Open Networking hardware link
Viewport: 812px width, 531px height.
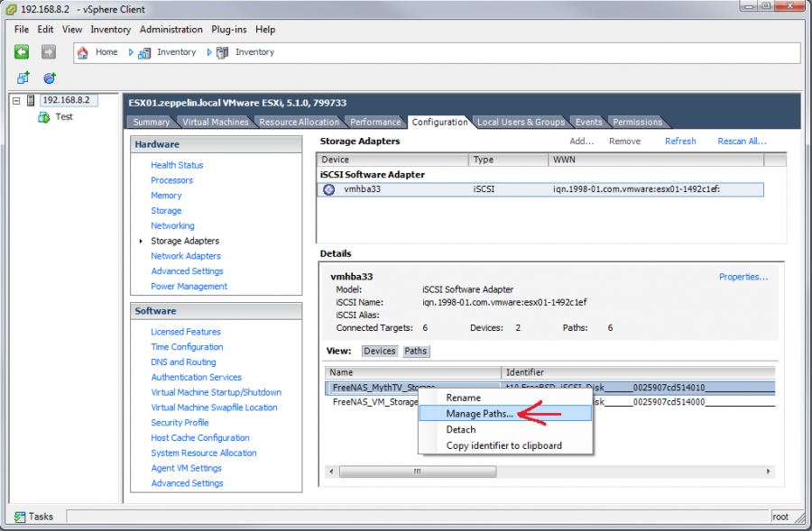tap(172, 225)
